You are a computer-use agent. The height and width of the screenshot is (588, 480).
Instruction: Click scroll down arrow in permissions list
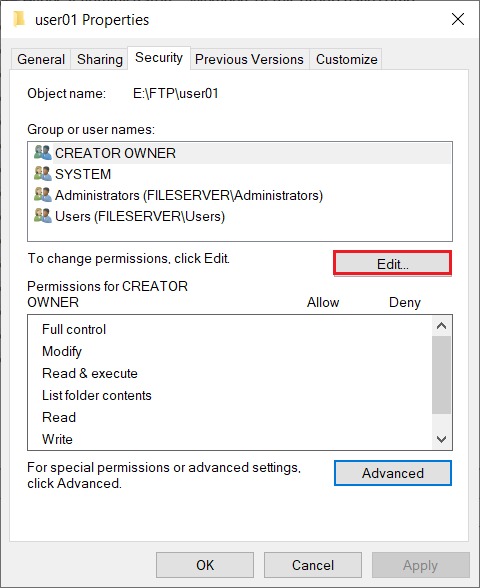point(441,439)
